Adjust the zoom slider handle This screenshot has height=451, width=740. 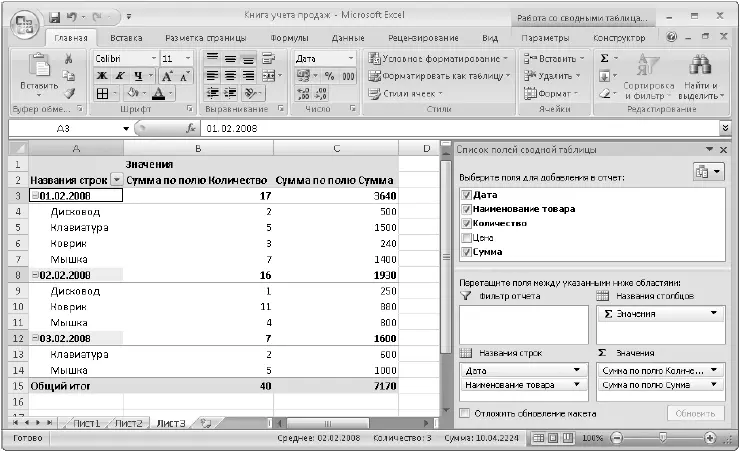click(663, 438)
